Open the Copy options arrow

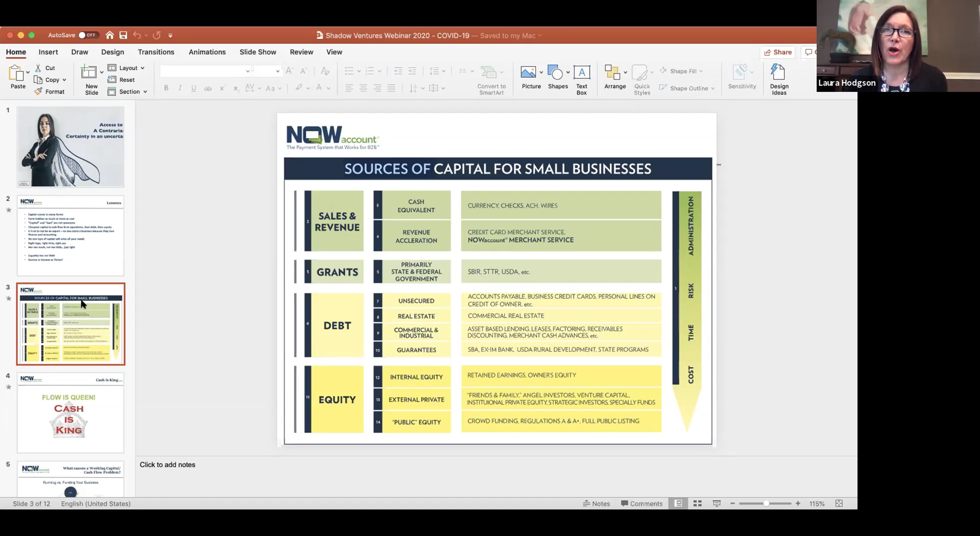tap(65, 80)
